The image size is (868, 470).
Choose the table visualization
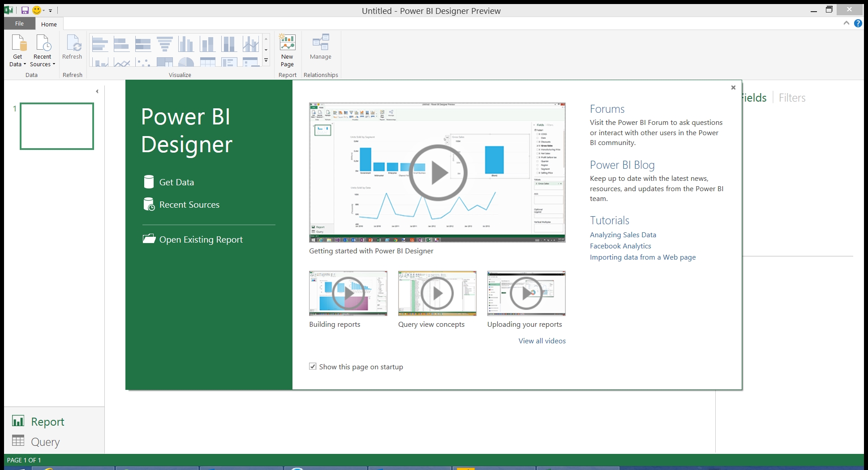[207, 62]
